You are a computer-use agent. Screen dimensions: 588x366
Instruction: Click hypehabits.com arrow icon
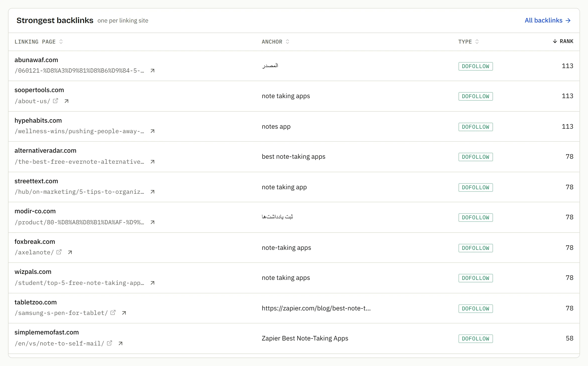(x=152, y=131)
